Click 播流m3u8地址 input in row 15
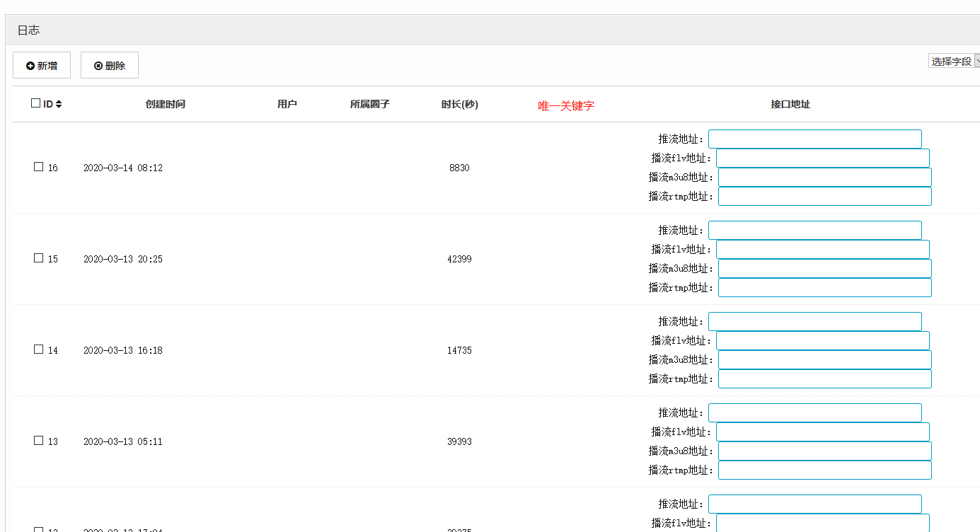Viewport: 980px width, 532px height. point(824,269)
